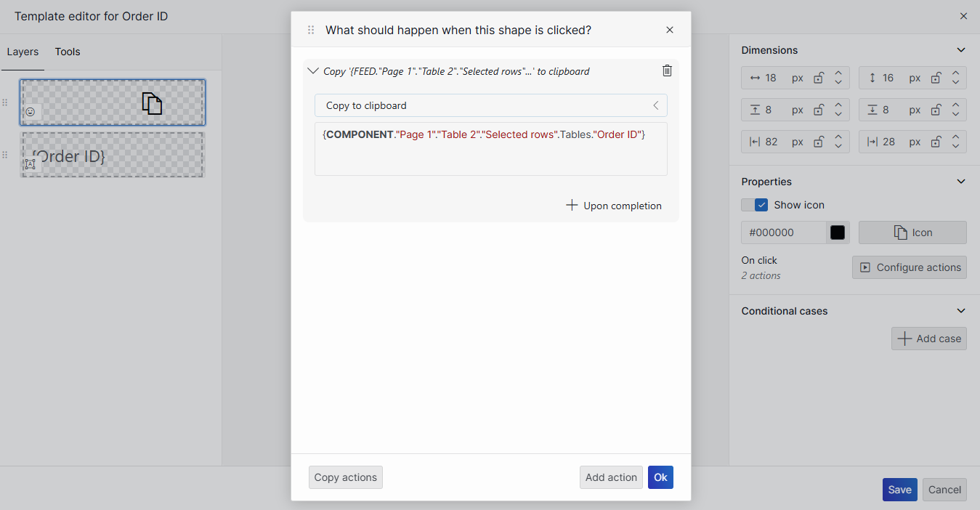Image resolution: width=980 pixels, height=510 pixels.
Task: Lock the width dimension value 18
Action: [x=819, y=78]
